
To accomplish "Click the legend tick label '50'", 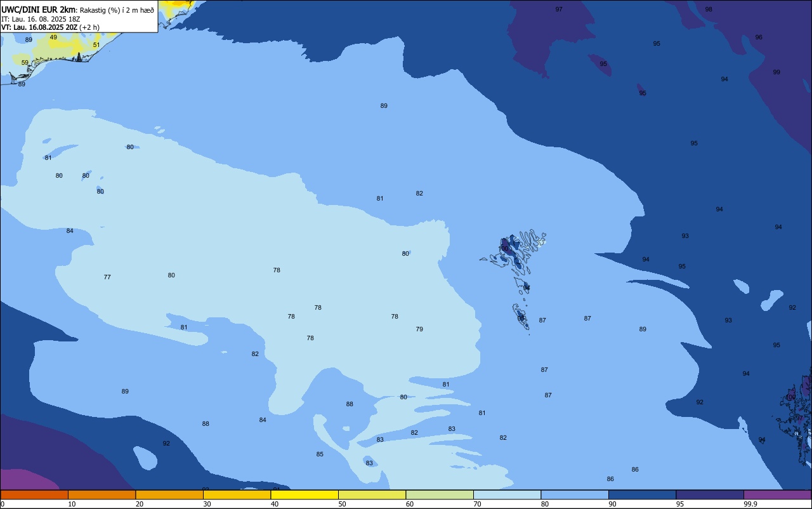I will [342, 504].
